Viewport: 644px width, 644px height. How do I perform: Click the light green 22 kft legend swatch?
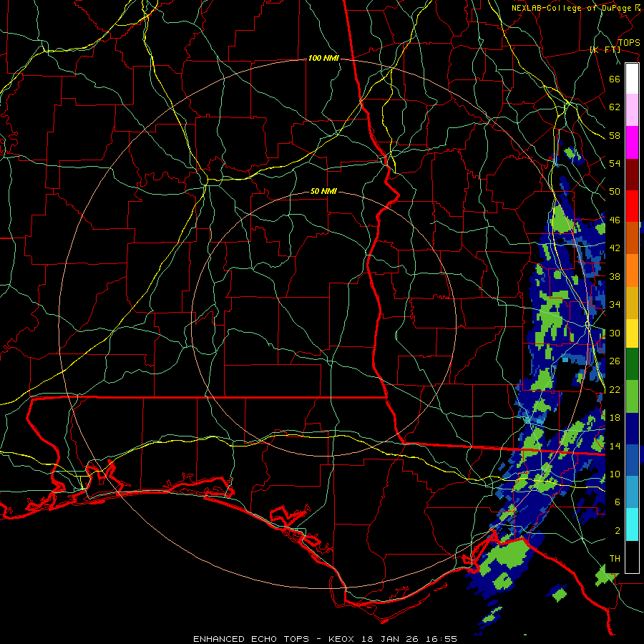632,396
